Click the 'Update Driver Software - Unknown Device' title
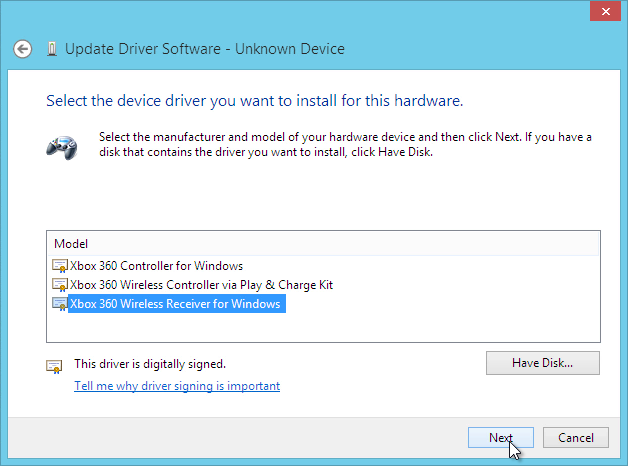Viewport: 628px width, 466px height. [x=205, y=49]
